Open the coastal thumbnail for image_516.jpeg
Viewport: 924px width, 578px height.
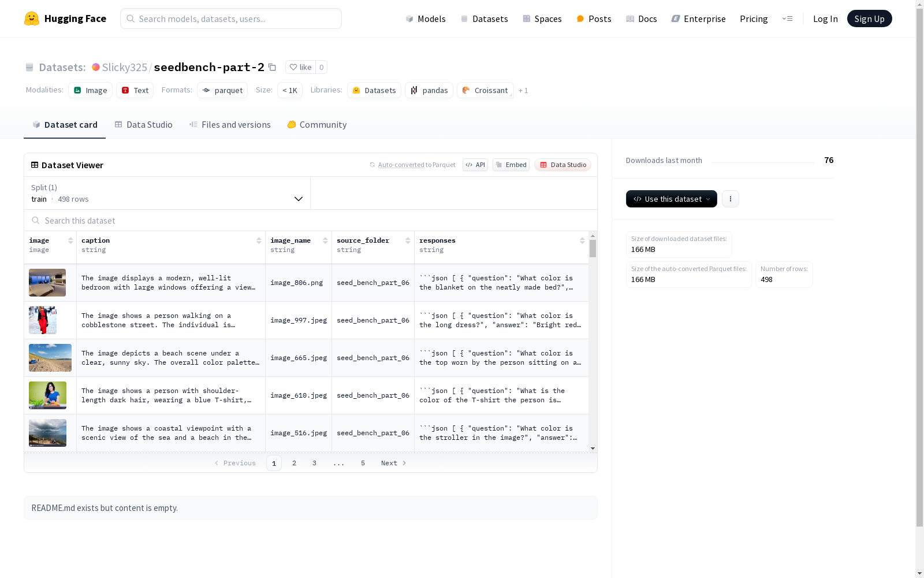(x=47, y=433)
